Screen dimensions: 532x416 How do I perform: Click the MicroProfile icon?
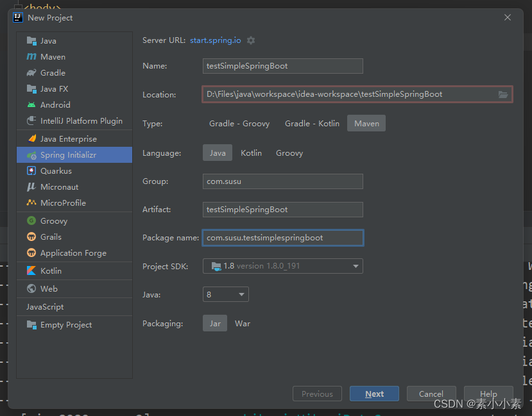pyautogui.click(x=31, y=203)
